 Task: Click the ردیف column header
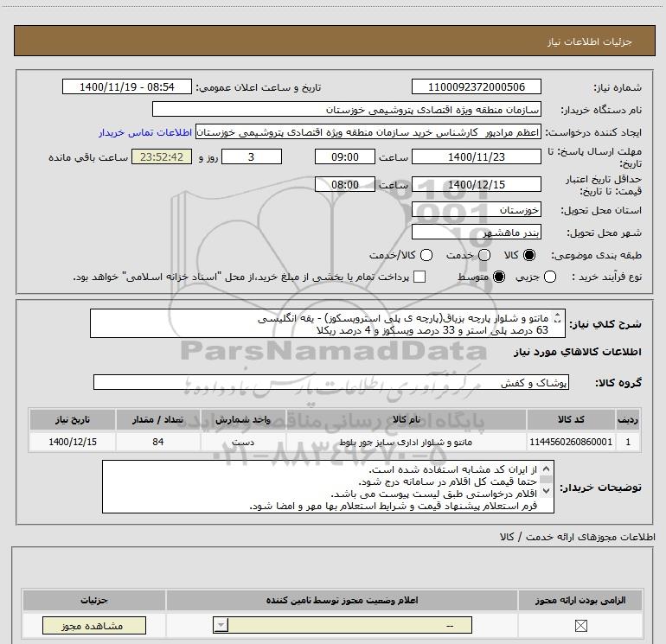pos(628,419)
